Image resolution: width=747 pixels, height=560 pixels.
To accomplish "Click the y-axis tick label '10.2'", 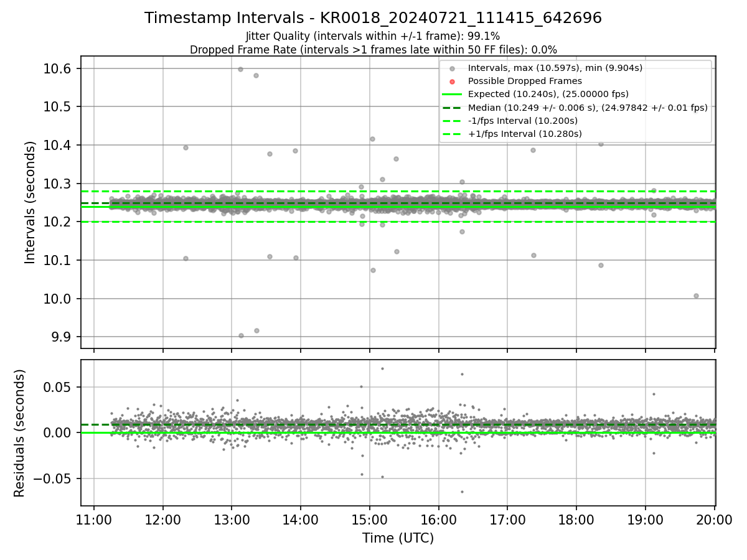I will (x=57, y=222).
